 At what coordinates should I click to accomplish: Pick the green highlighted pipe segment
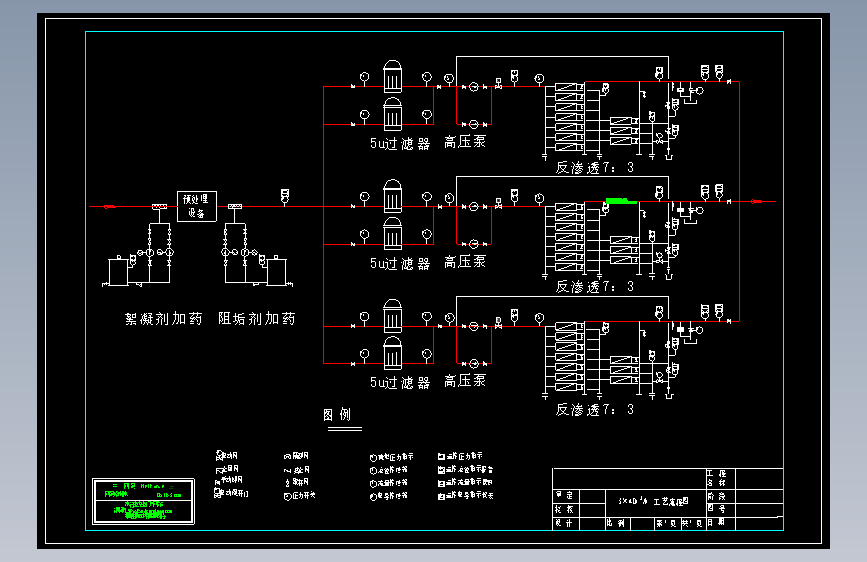point(621,201)
